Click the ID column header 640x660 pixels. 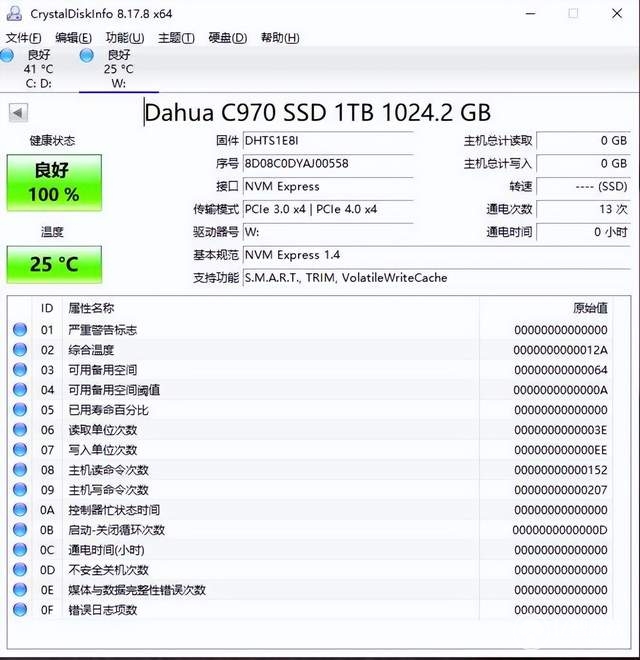47,308
